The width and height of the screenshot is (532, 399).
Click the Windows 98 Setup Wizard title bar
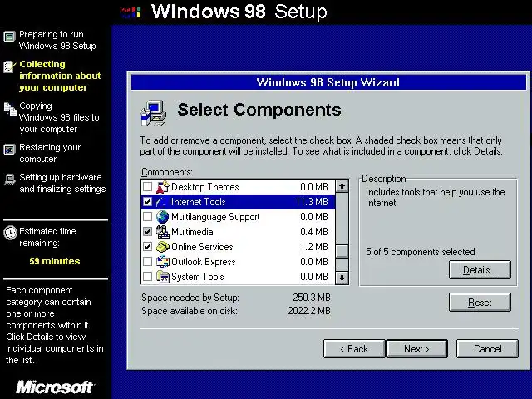coord(328,82)
